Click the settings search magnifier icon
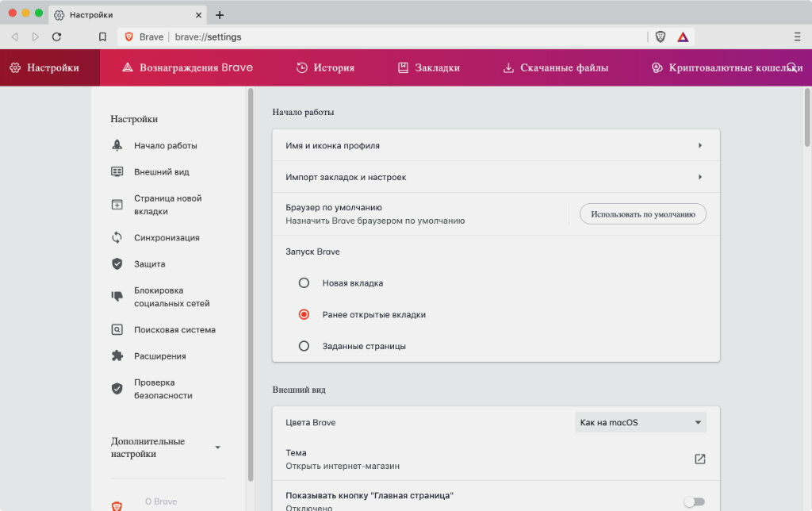The image size is (812, 511). [x=792, y=67]
